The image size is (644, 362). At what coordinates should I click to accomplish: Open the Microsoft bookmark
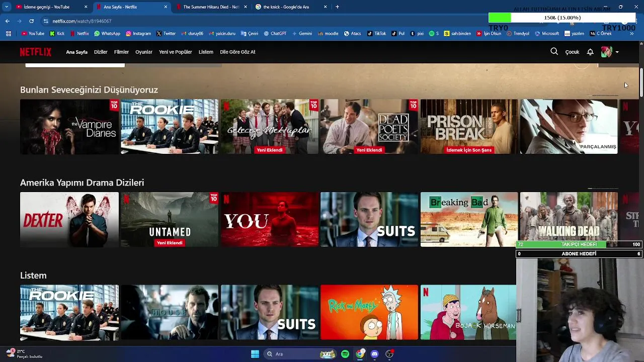[x=546, y=34]
